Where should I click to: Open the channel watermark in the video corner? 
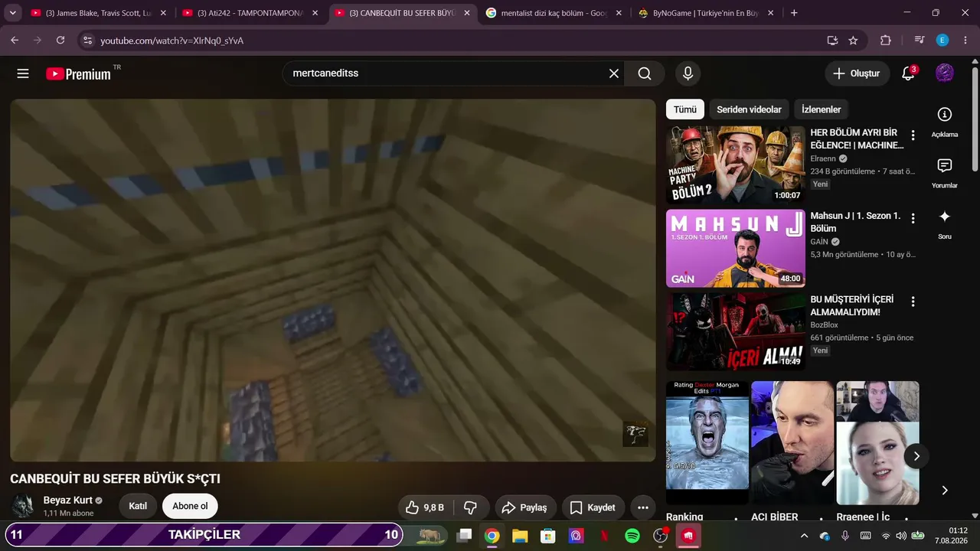point(635,434)
